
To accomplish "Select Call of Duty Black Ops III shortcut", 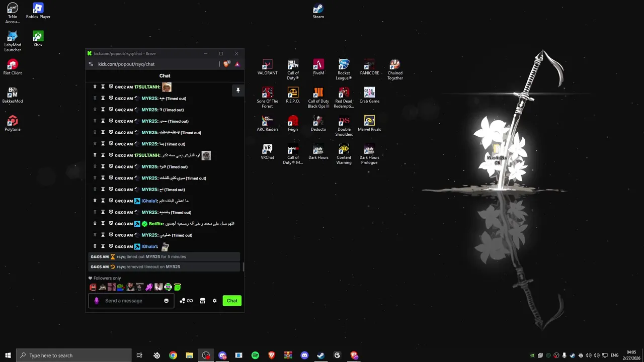I will pyautogui.click(x=318, y=98).
